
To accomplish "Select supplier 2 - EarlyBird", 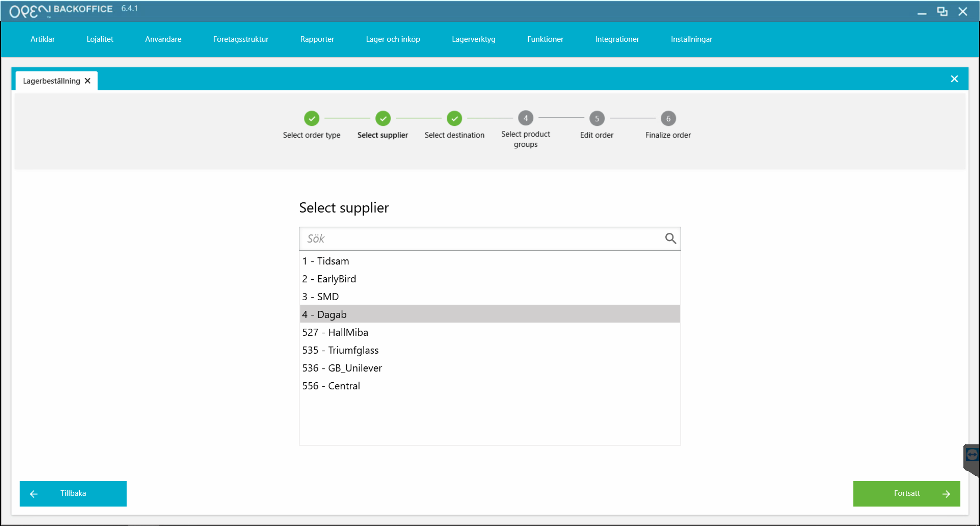I will click(x=490, y=279).
